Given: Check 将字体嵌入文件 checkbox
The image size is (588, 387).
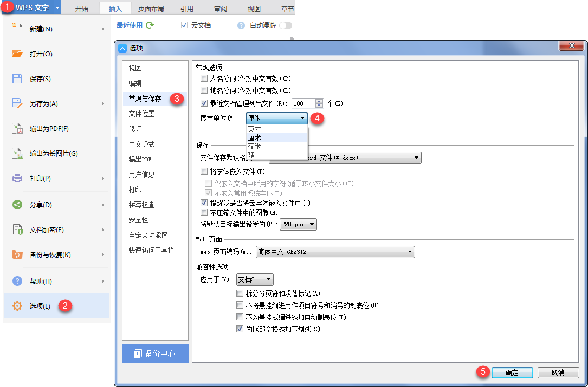Looking at the screenshot, I should [x=204, y=171].
